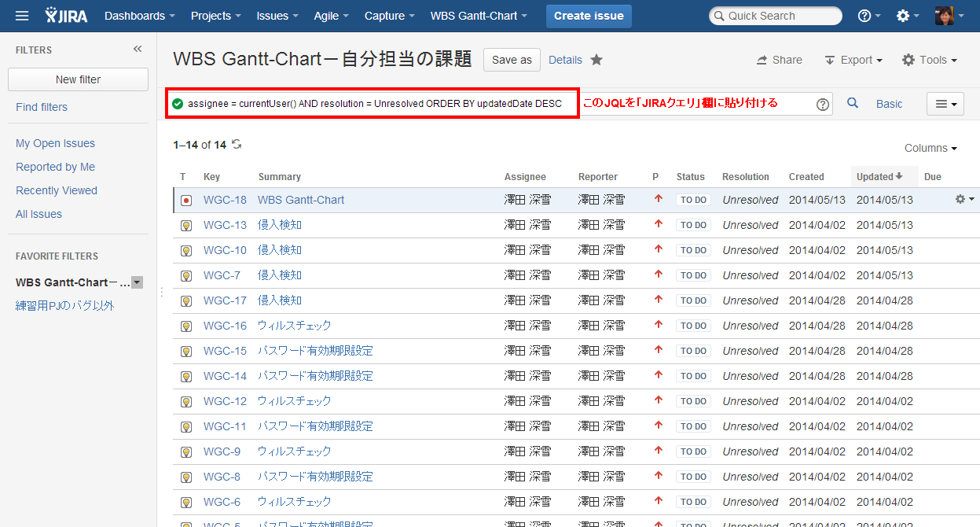This screenshot has height=527, width=980.
Task: Click issue type icon of WGC-13
Action: pyautogui.click(x=186, y=226)
